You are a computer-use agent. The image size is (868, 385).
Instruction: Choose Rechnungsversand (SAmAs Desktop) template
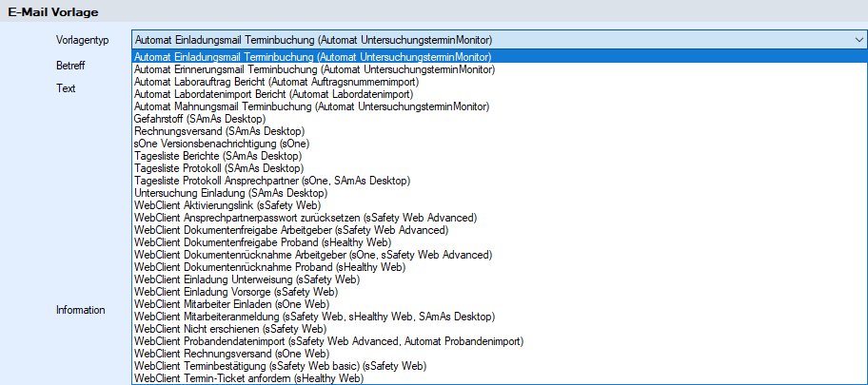coord(500,131)
